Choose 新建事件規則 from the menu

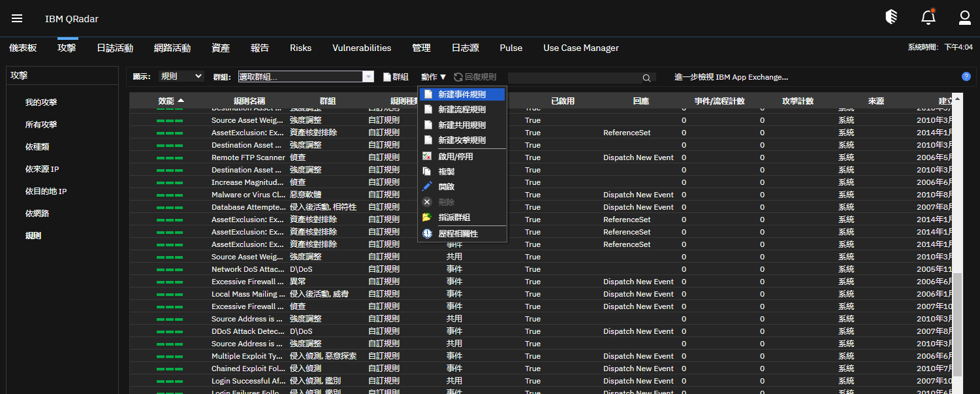pos(462,94)
